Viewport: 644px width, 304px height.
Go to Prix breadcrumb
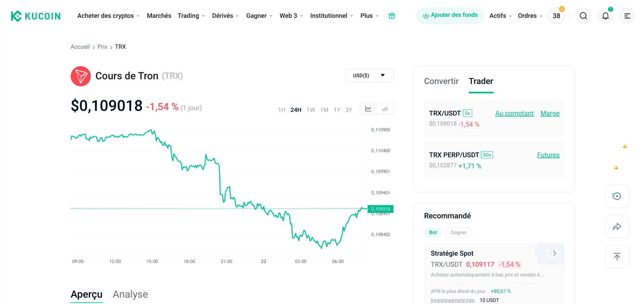coord(102,47)
